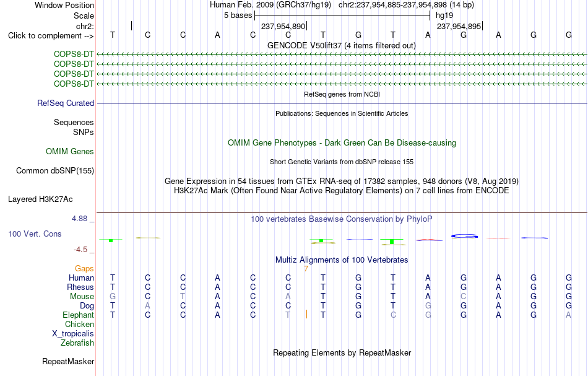
Task: Click the 'Human' alignment row label
Action: pos(81,278)
